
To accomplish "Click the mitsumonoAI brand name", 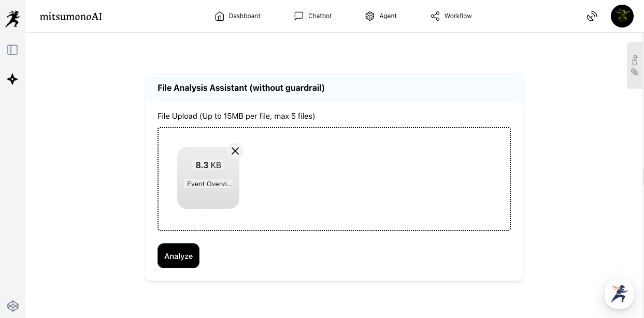I will pos(71,16).
